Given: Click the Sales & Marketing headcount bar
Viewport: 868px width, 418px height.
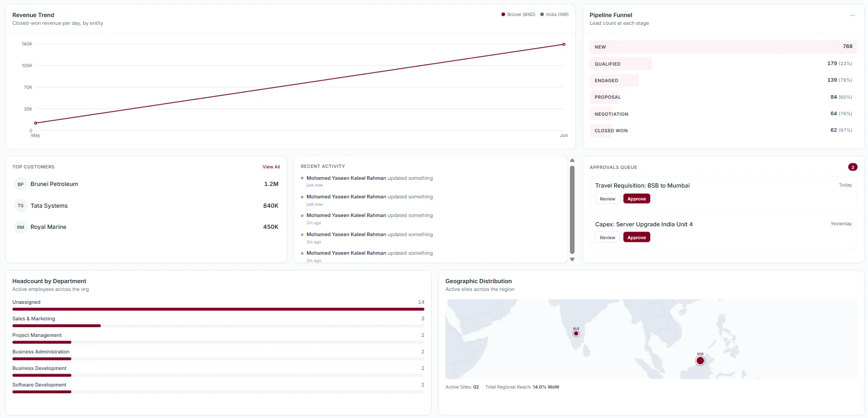Looking at the screenshot, I should point(218,326).
